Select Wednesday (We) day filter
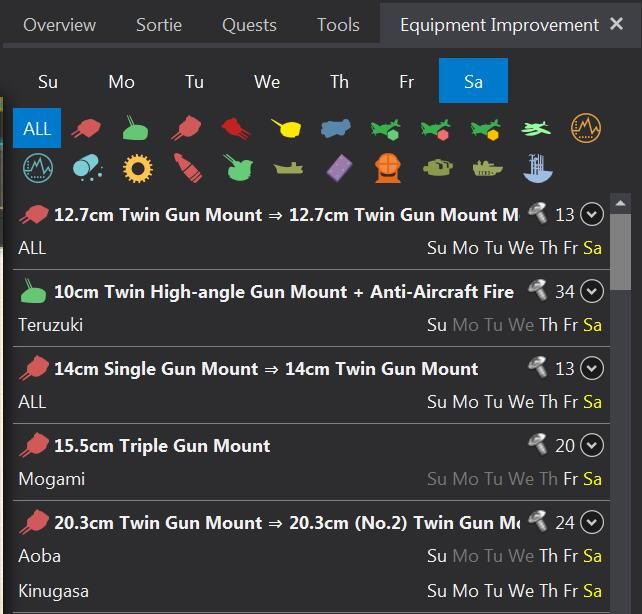The image size is (642, 614). (267, 81)
